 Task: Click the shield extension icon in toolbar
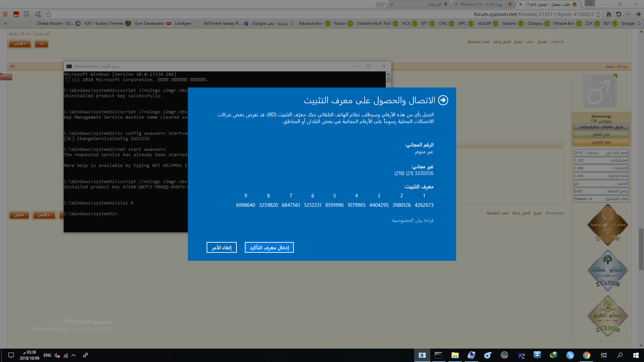click(x=26, y=14)
